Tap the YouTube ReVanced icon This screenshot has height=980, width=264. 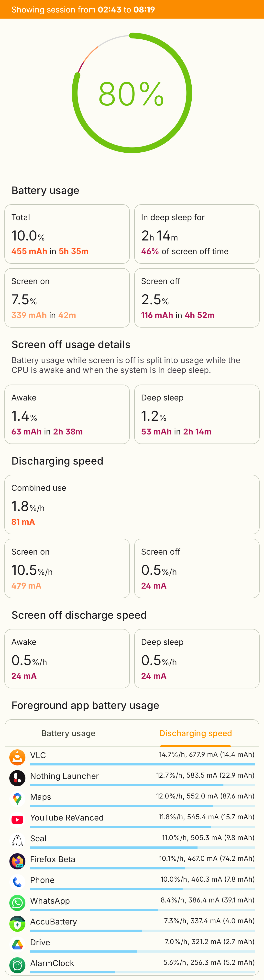point(17,820)
